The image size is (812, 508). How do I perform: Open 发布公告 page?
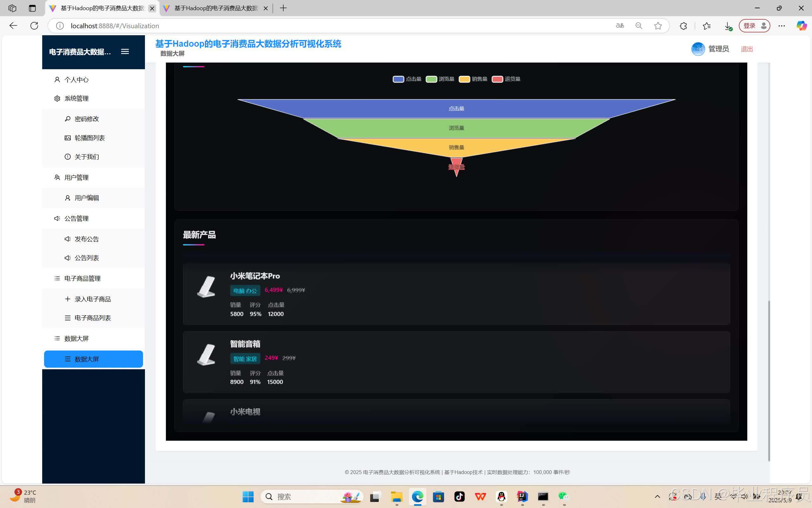(93, 239)
